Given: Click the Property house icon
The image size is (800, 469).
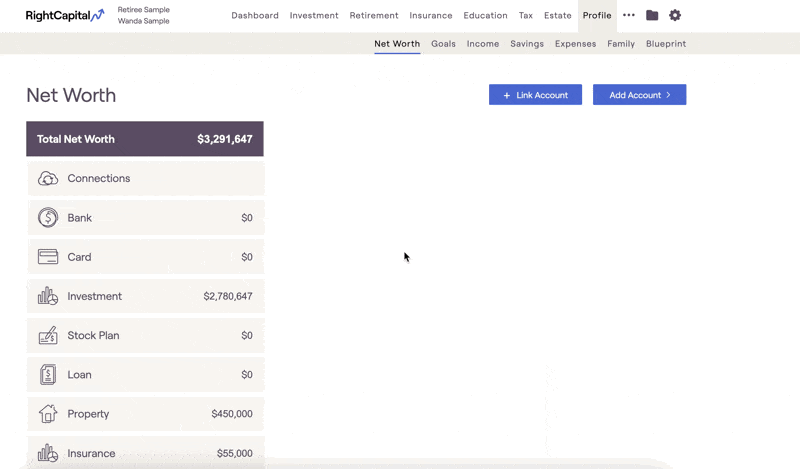Looking at the screenshot, I should (48, 414).
